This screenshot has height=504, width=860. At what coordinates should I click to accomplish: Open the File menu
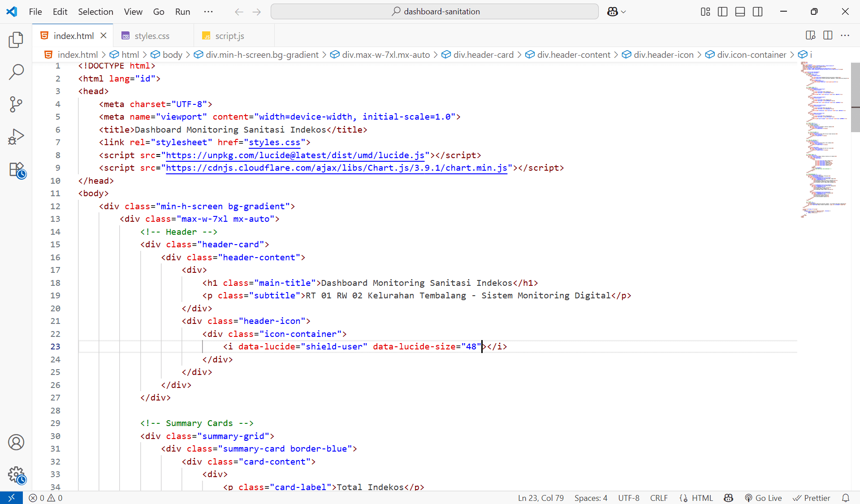pyautogui.click(x=35, y=12)
